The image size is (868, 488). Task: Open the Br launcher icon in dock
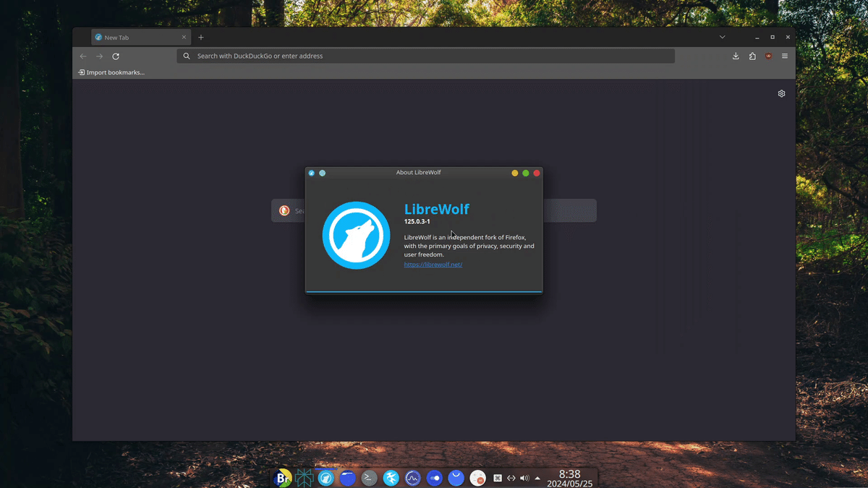(x=283, y=478)
